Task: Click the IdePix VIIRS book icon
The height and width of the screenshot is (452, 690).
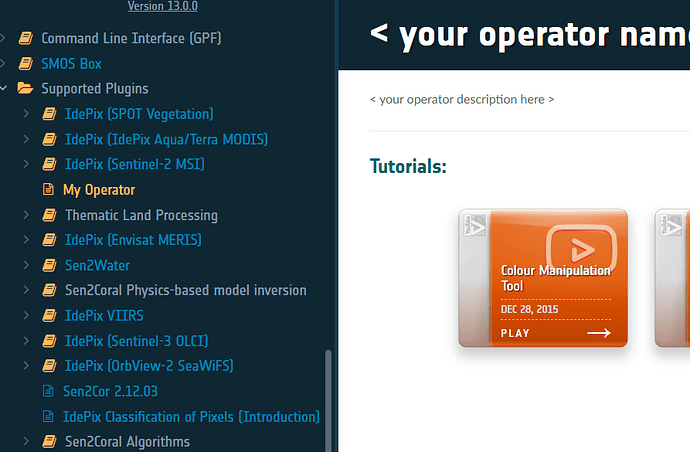Action: [49, 316]
